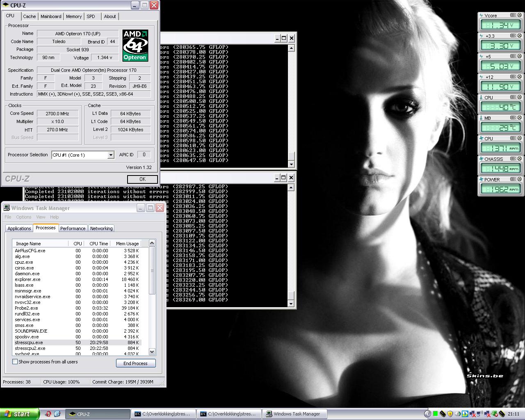
Task: Open the Windows start menu
Action: 20,414
